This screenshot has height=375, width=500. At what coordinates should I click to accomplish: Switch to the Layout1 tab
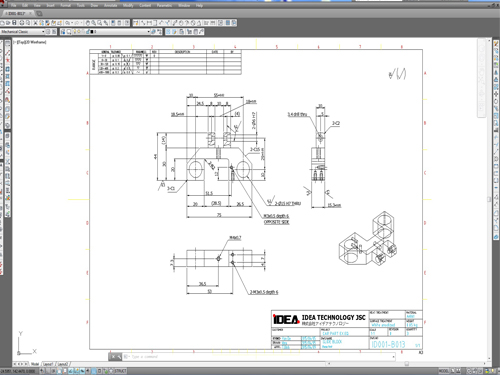(x=48, y=364)
